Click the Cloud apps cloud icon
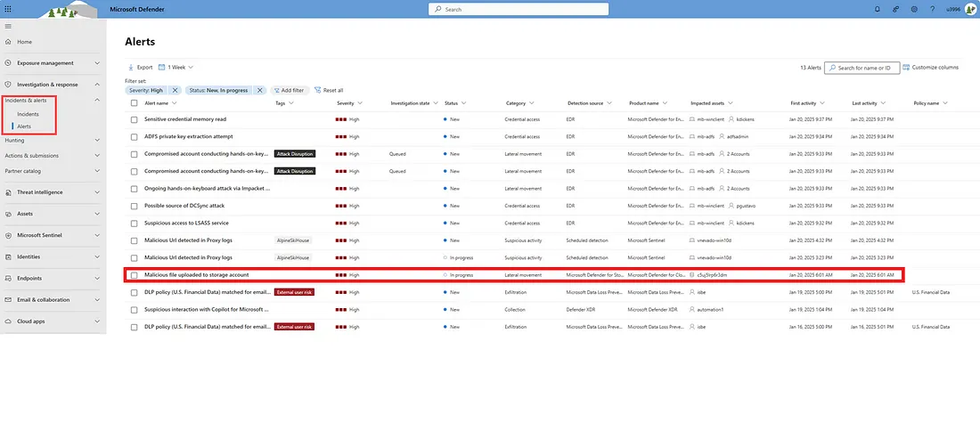Viewport: 980px width, 423px height. [7, 321]
